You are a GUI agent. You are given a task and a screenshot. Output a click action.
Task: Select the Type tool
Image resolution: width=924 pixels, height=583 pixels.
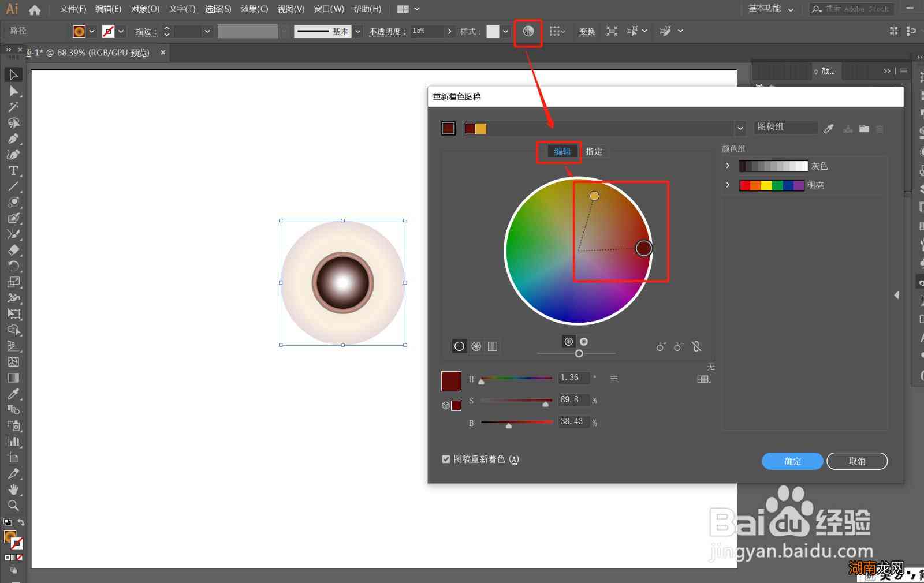14,170
